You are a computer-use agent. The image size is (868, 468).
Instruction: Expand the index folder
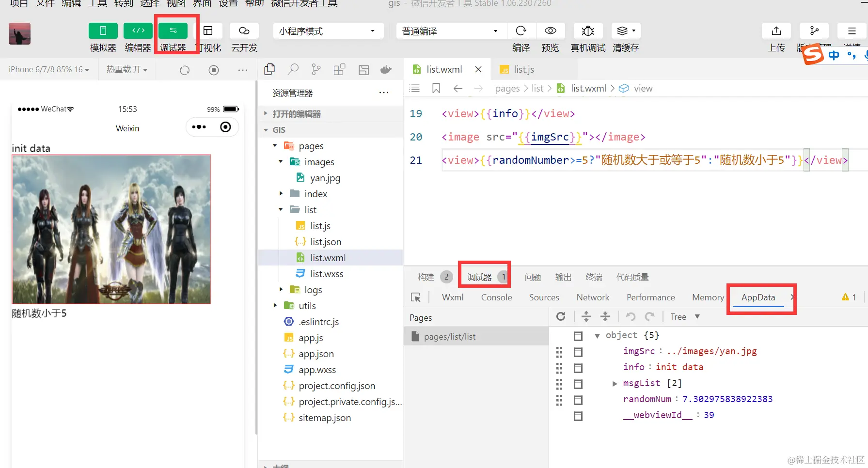coord(281,194)
